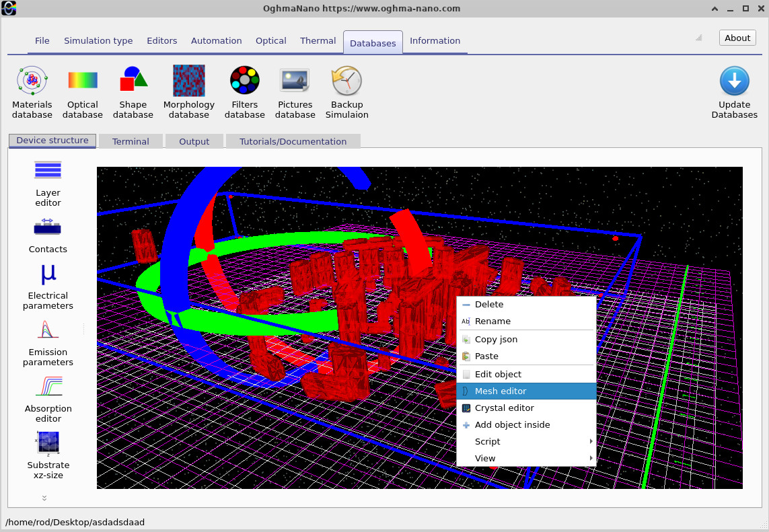Open the Tutorials/Documentation tab
769x532 pixels.
coord(293,141)
